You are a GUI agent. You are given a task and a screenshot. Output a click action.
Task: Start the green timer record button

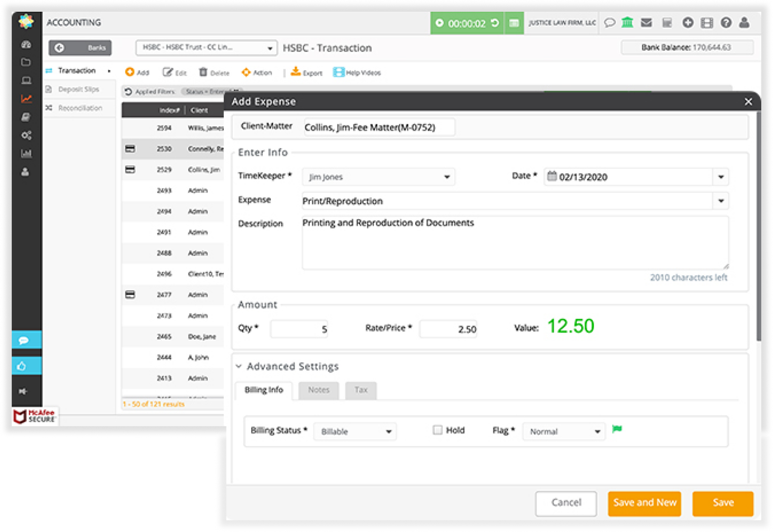tap(439, 23)
